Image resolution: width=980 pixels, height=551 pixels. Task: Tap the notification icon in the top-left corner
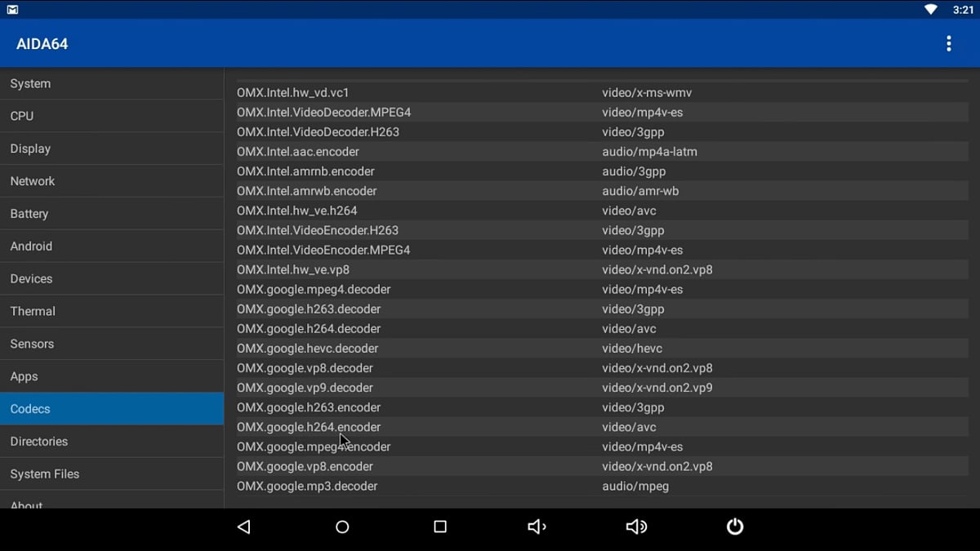pos(11,9)
